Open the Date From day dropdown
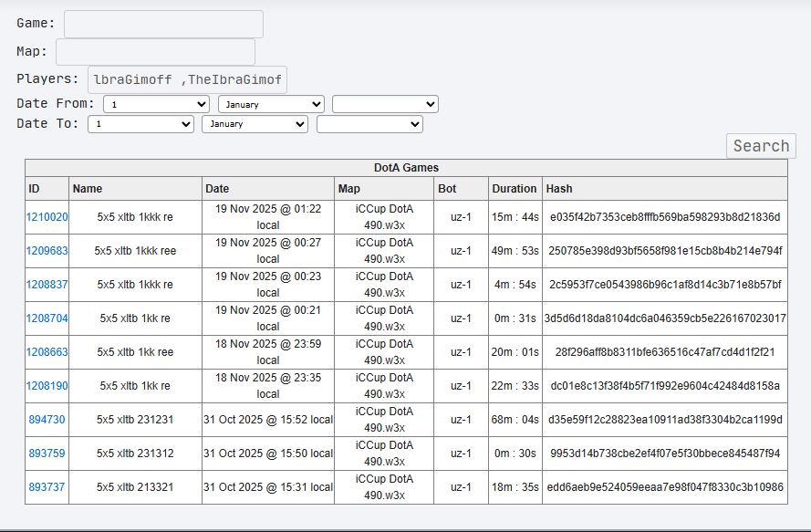Screen dimensions: 811x532 (156, 105)
